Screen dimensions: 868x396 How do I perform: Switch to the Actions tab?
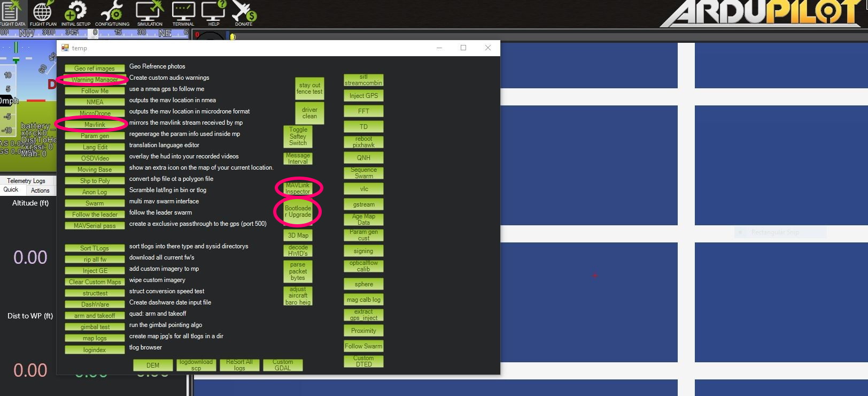tap(40, 191)
